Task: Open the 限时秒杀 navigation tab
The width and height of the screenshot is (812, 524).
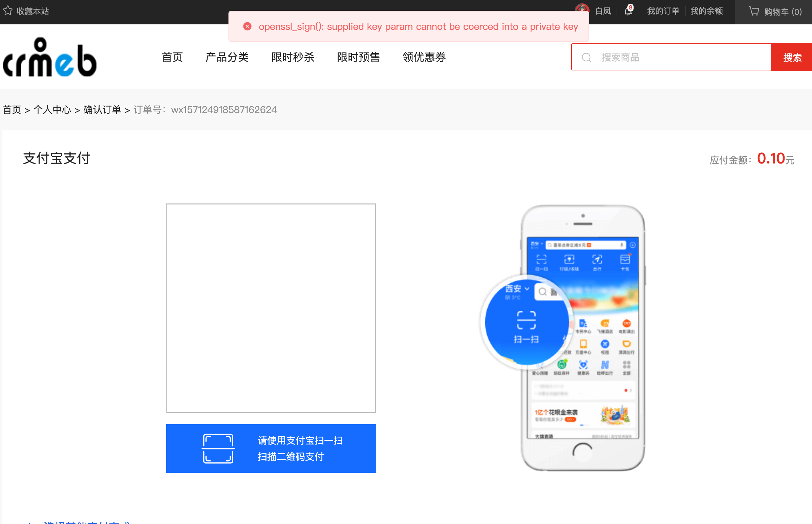Action: (x=293, y=57)
